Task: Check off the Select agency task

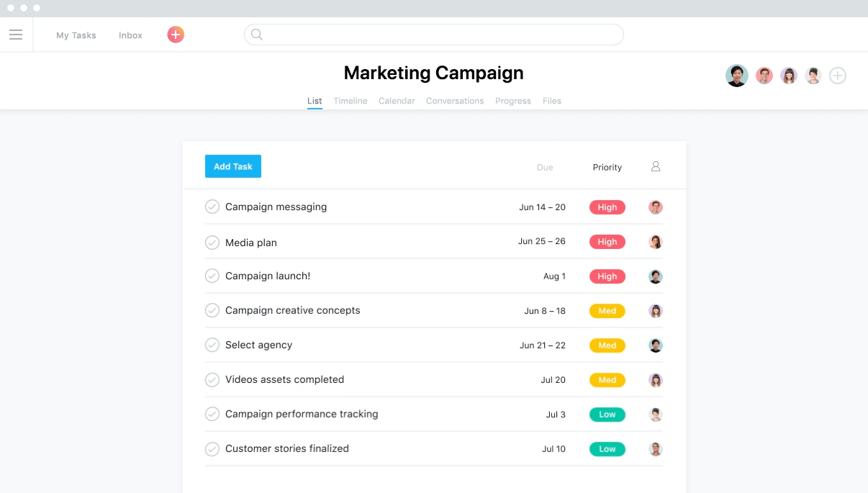Action: (212, 345)
